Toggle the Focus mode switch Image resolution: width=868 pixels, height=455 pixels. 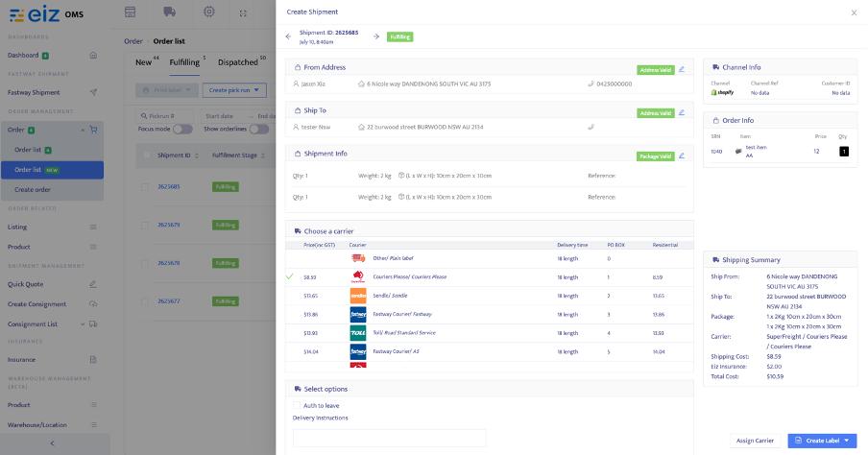click(x=182, y=129)
